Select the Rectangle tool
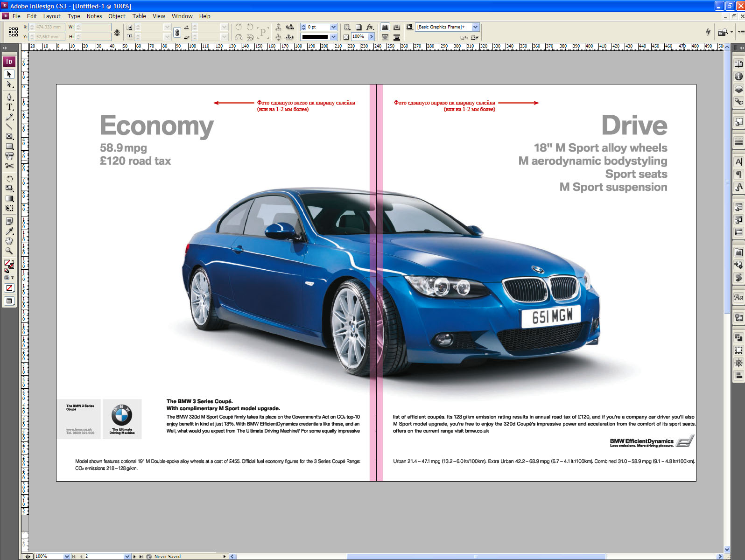745x560 pixels. tap(9, 146)
